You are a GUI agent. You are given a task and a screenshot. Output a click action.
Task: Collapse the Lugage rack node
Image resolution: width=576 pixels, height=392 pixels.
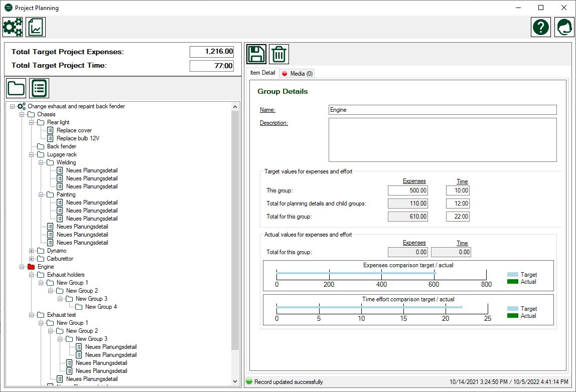click(32, 154)
